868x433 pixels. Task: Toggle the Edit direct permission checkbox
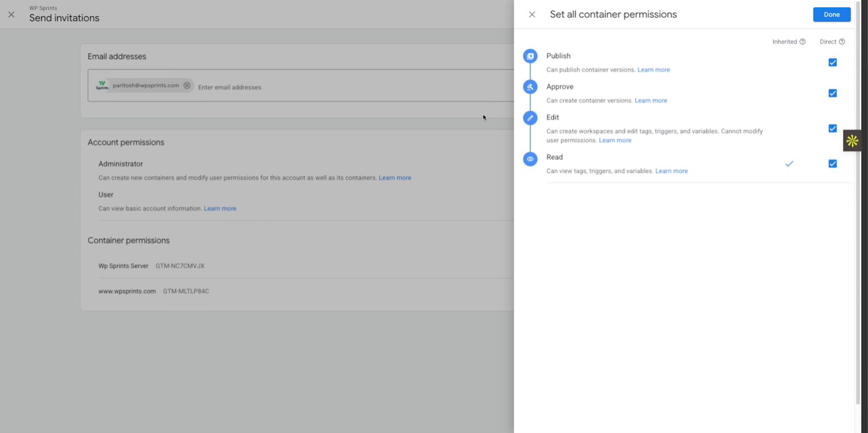(832, 129)
